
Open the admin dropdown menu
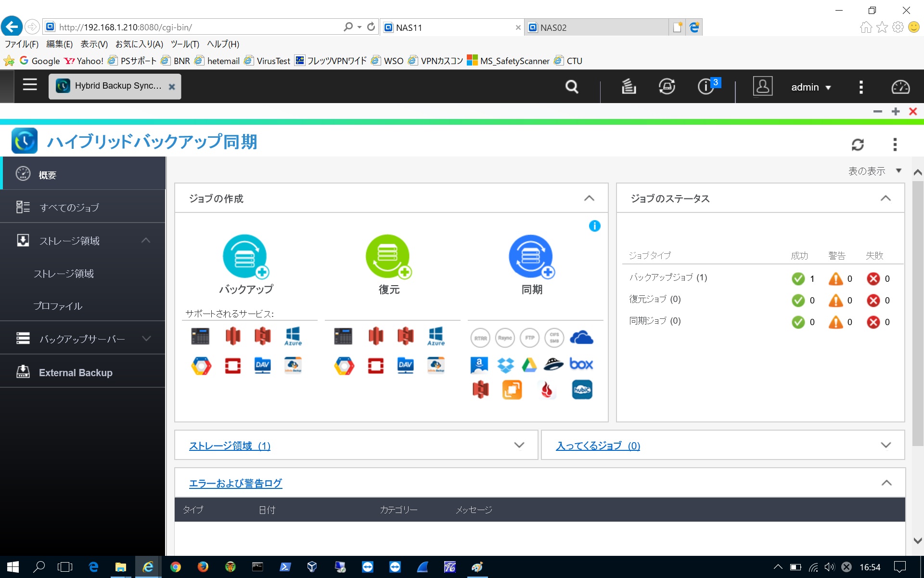pos(811,87)
